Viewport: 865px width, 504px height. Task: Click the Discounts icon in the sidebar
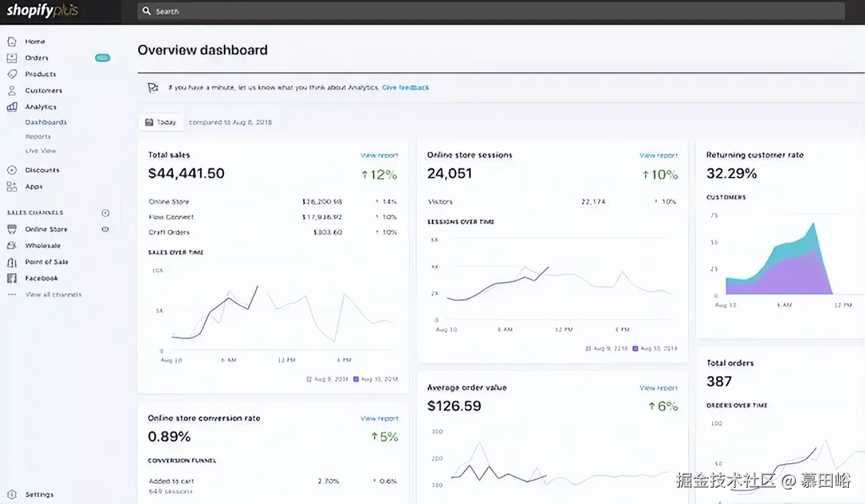(x=11, y=170)
